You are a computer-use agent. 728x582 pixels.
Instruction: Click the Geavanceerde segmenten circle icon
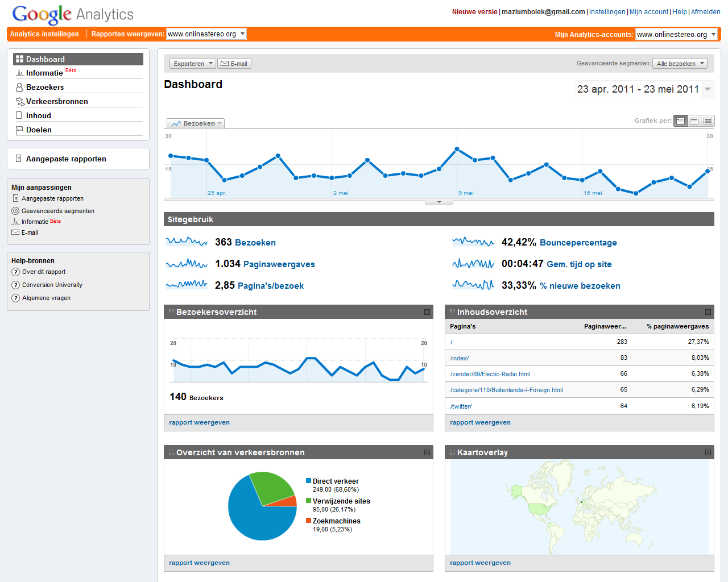[15, 211]
